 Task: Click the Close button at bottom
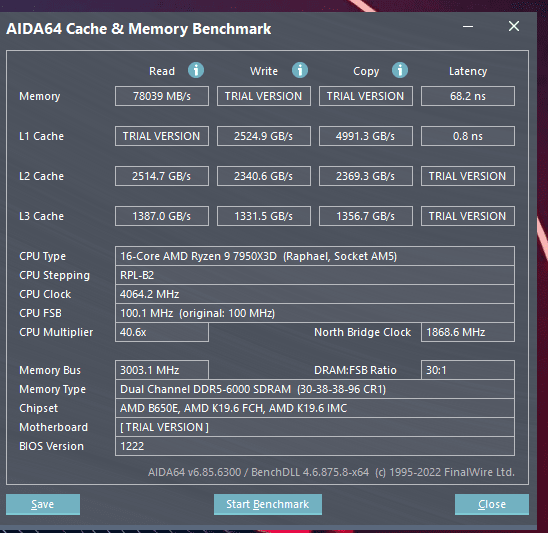point(492,504)
